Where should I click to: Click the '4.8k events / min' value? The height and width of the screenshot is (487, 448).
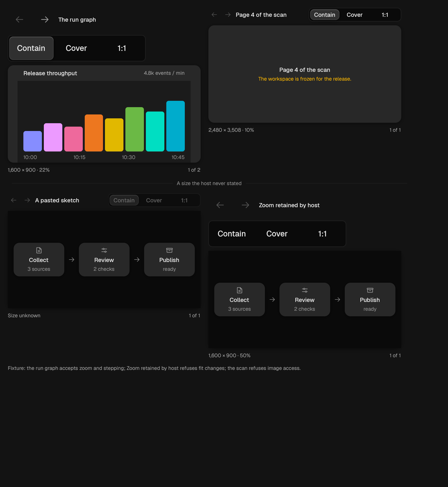pyautogui.click(x=164, y=73)
